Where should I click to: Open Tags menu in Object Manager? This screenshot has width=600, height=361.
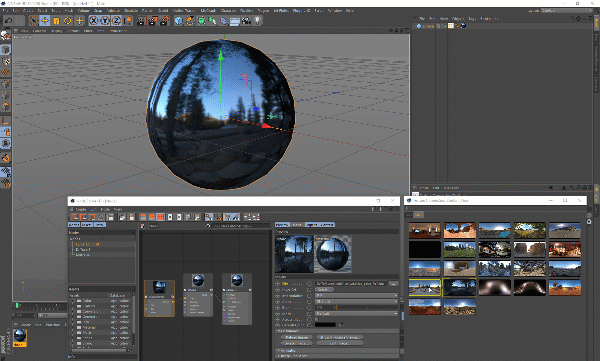point(472,18)
